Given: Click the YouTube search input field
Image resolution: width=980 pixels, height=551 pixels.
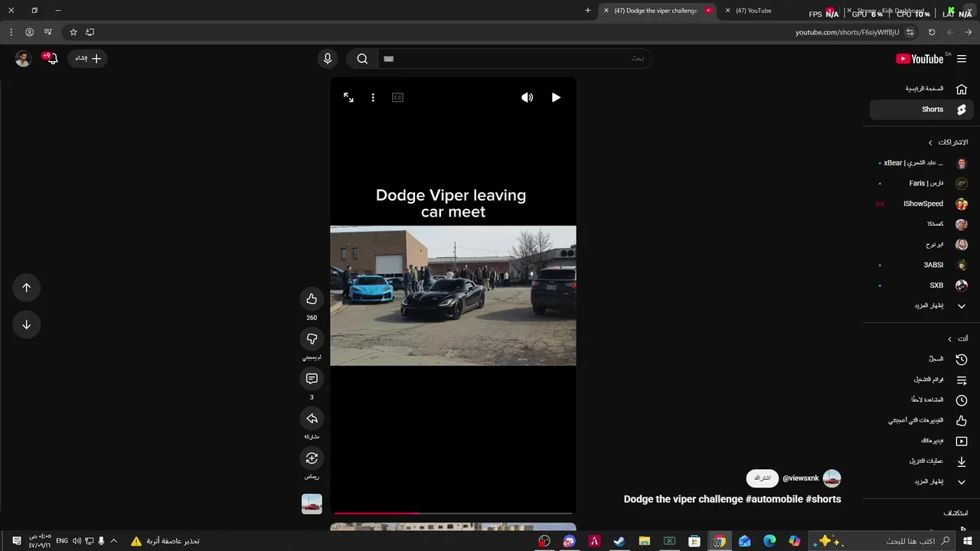Looking at the screenshot, I should tap(514, 59).
